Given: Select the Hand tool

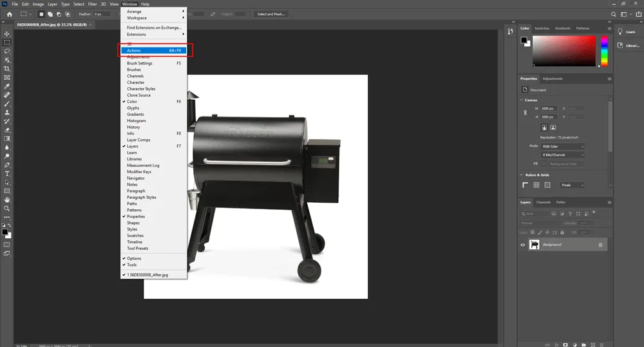Looking at the screenshot, I should (7, 200).
